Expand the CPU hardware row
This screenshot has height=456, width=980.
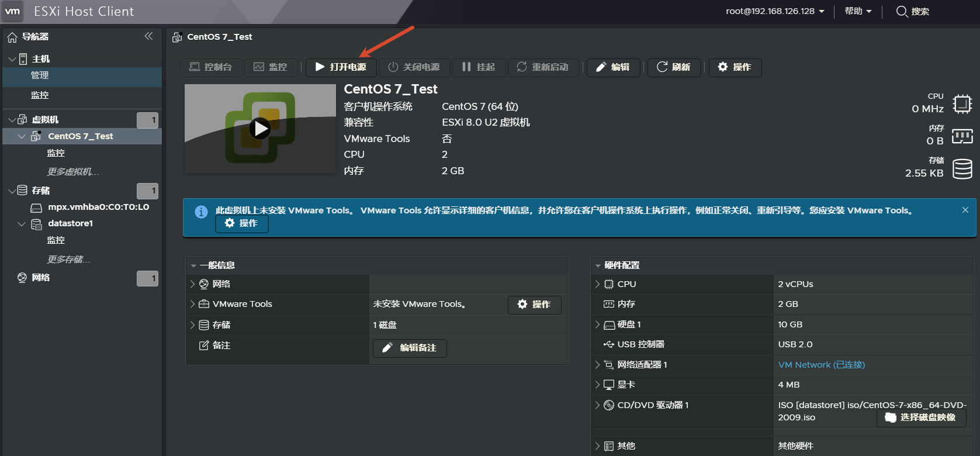tap(597, 284)
